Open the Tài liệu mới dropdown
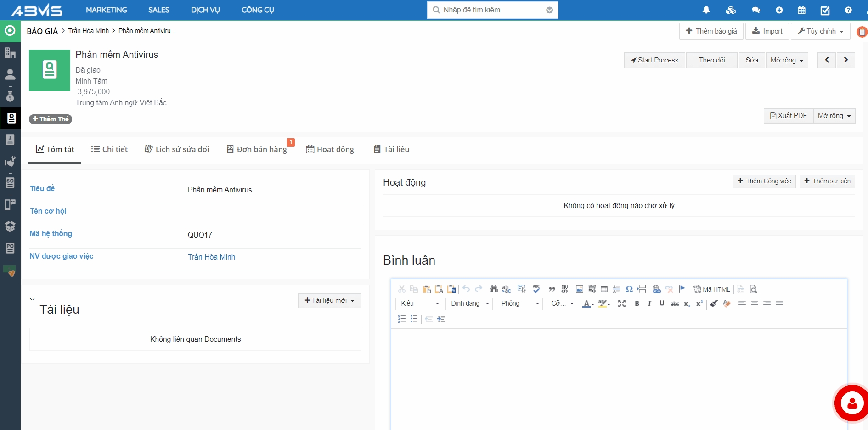Screen dimensions: 868x430 329,300
